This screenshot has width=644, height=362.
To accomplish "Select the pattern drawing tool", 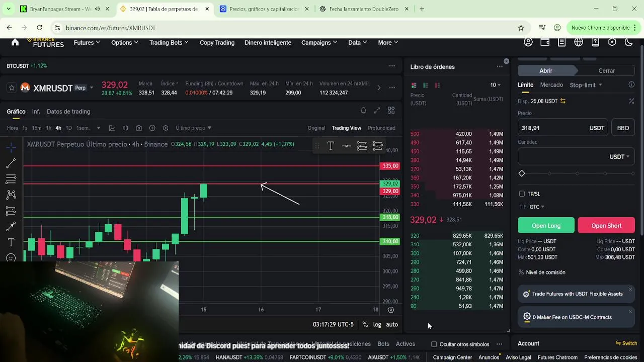I will 11,195.
